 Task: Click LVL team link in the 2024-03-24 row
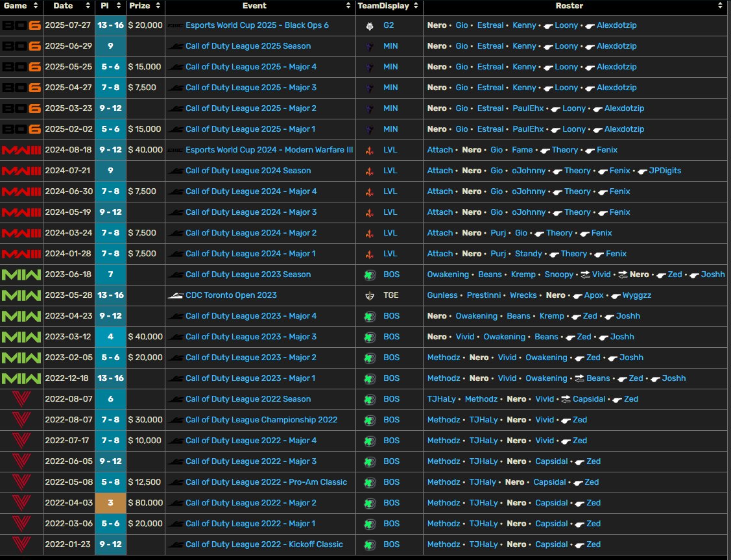(390, 233)
